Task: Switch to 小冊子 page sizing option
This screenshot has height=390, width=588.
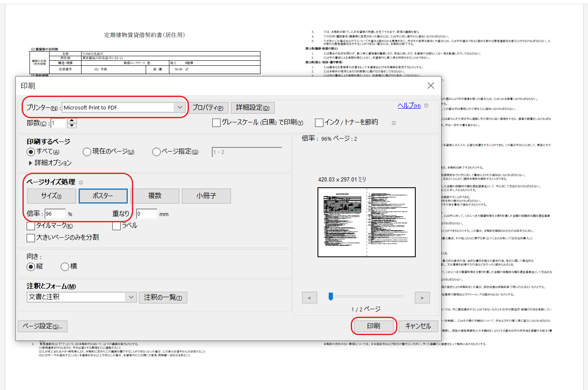Action: (206, 196)
